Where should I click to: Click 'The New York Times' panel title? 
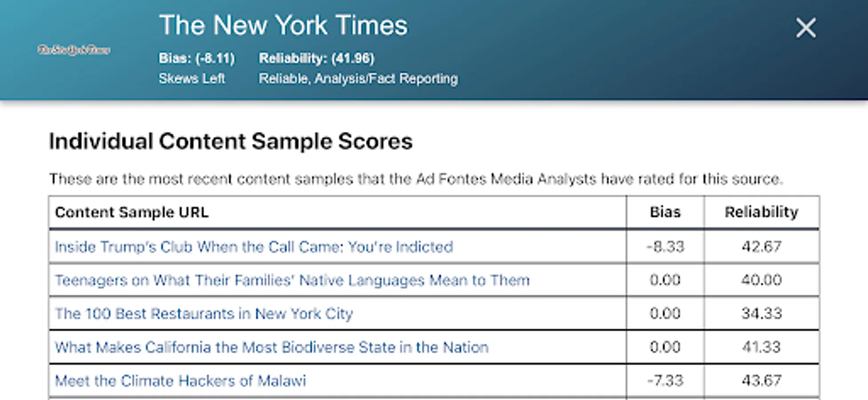coord(283,25)
